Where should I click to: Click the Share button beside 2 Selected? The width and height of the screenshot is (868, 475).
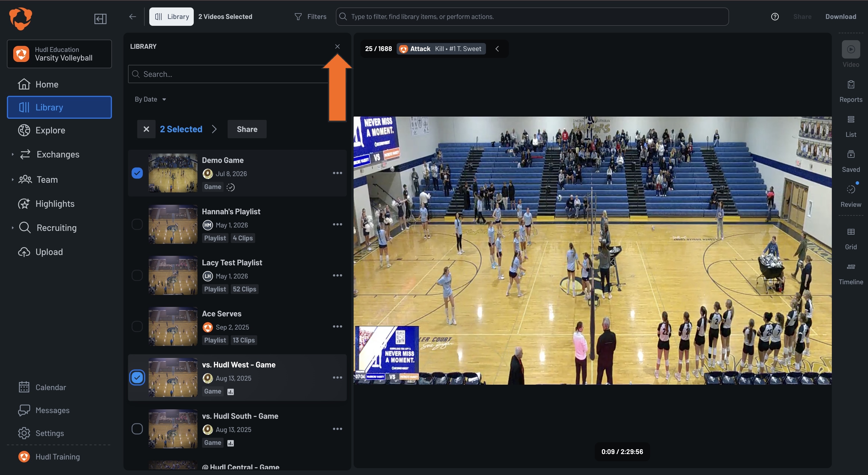pos(247,129)
